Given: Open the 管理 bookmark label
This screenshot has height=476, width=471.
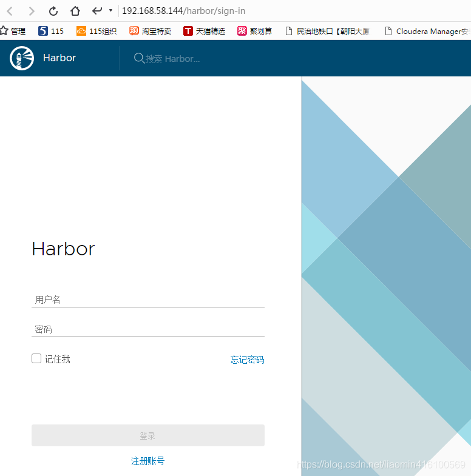Looking at the screenshot, I should 18,31.
